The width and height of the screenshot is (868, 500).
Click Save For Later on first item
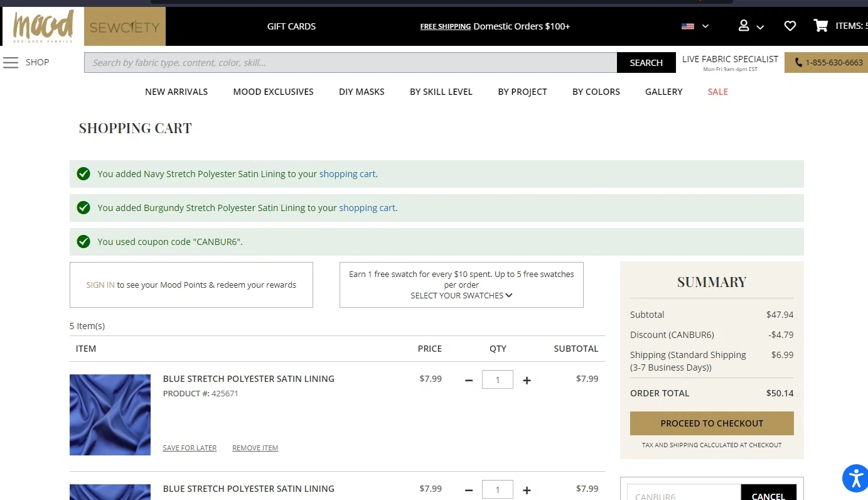(190, 448)
